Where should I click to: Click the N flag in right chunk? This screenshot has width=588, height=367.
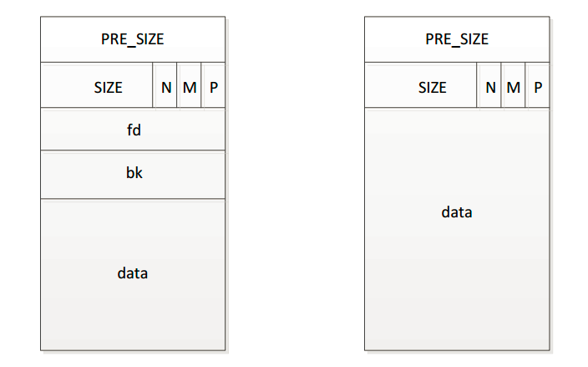(x=489, y=85)
